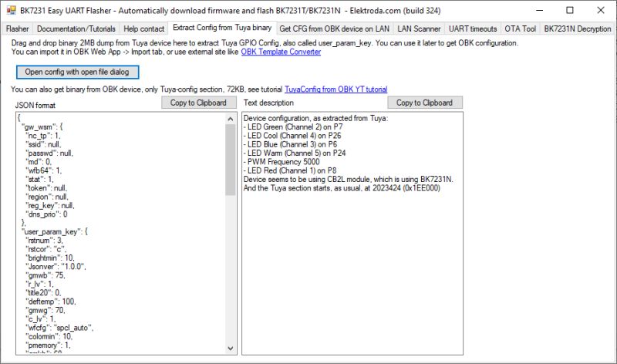
Task: Close the BK7231 Flasher window
Action: click(601, 10)
